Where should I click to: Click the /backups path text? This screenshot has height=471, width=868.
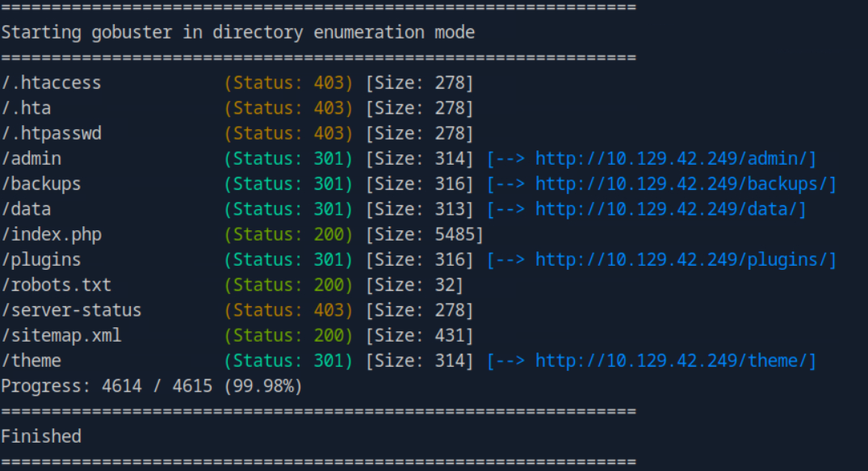coord(41,184)
